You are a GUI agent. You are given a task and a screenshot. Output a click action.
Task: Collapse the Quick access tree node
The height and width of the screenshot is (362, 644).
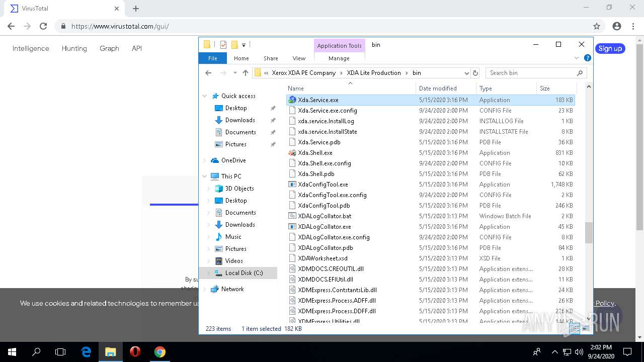205,96
